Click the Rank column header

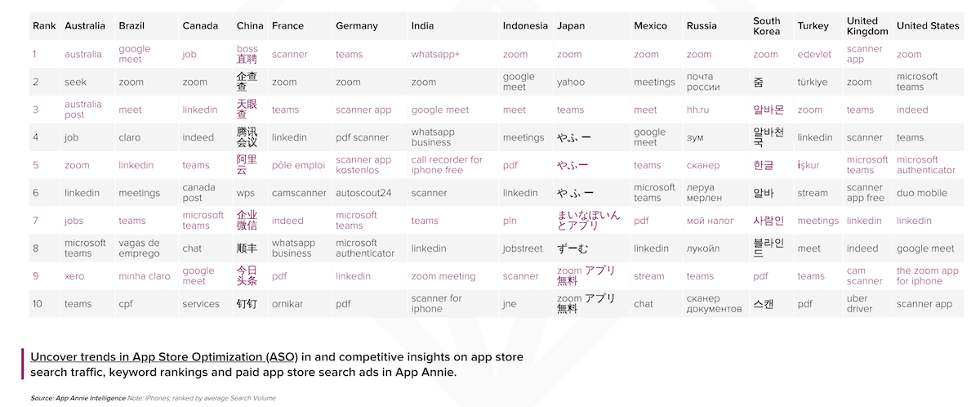(43, 26)
